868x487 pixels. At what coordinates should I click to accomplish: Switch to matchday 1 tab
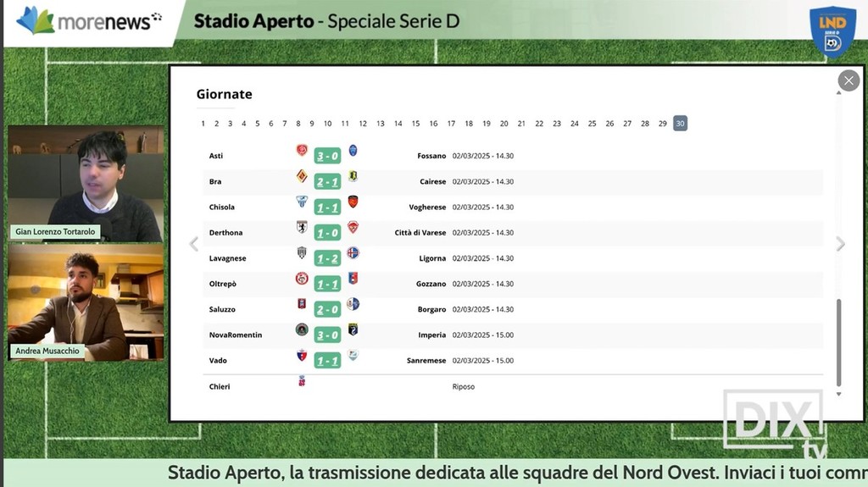[x=203, y=124]
